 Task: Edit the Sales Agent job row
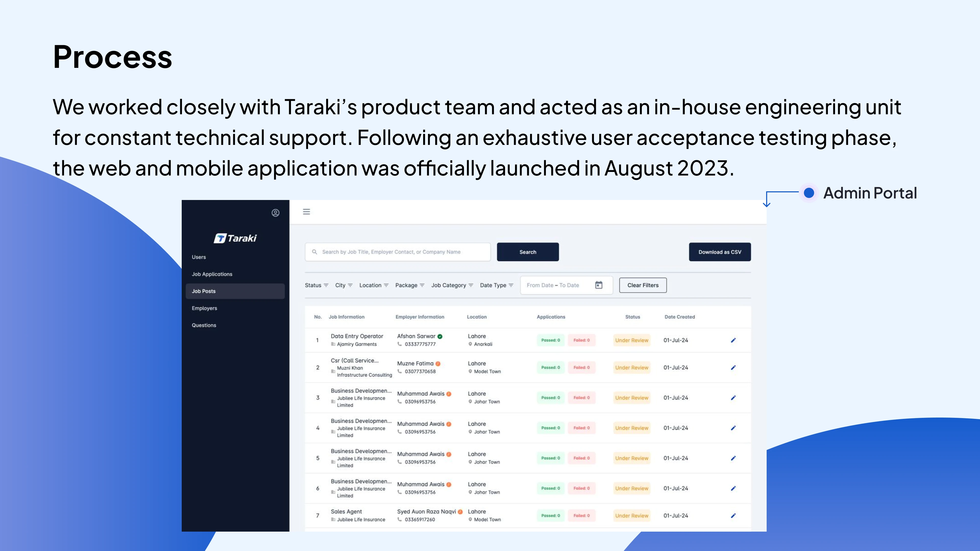[x=733, y=515]
